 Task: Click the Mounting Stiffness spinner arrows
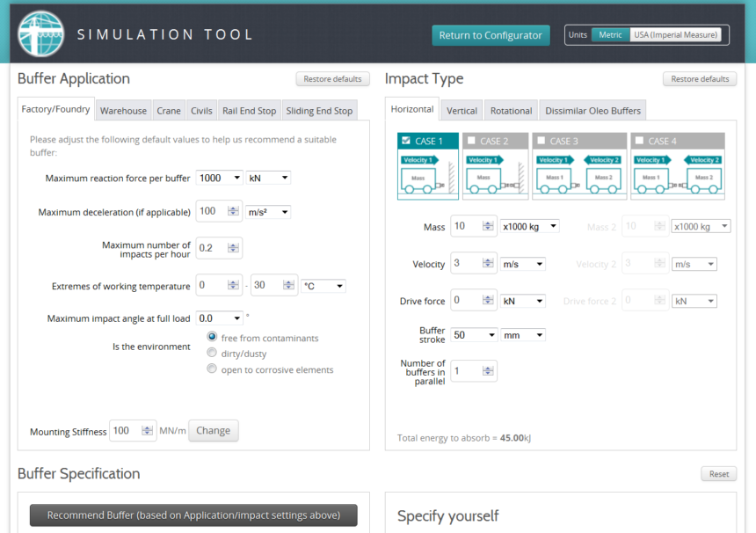coord(147,430)
